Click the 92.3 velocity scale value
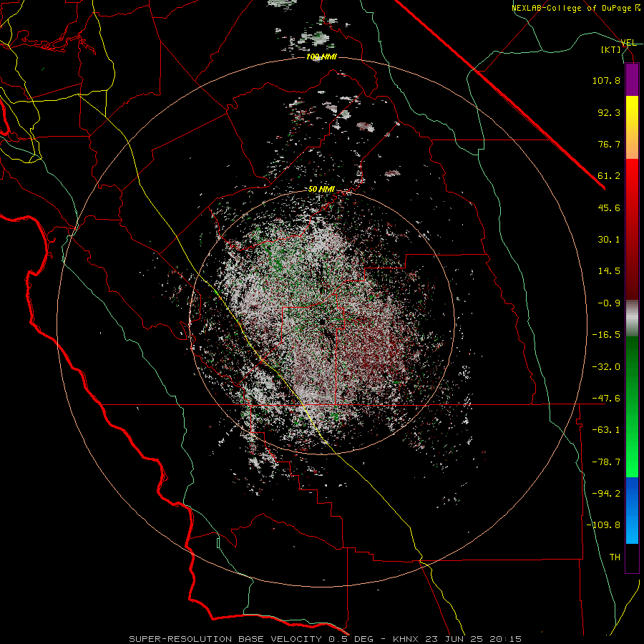This screenshot has width=644, height=644. 609,112
